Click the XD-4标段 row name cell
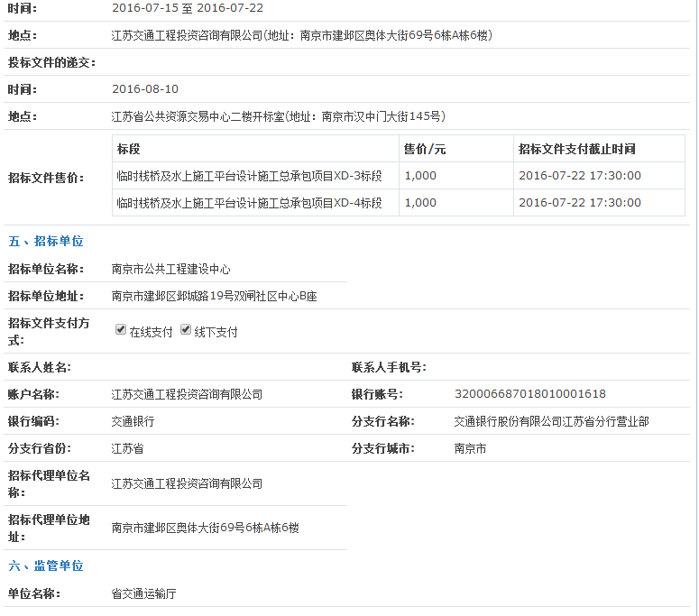This screenshot has width=699, height=616. (255, 203)
